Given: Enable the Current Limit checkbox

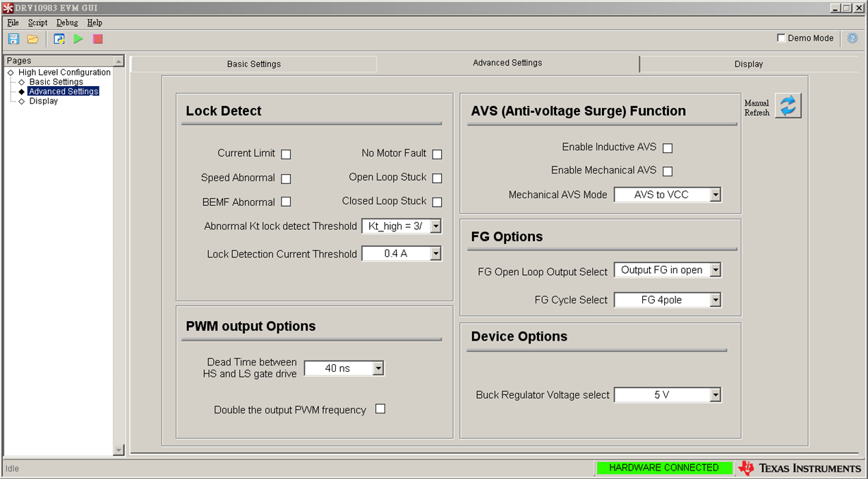Looking at the screenshot, I should point(286,154).
